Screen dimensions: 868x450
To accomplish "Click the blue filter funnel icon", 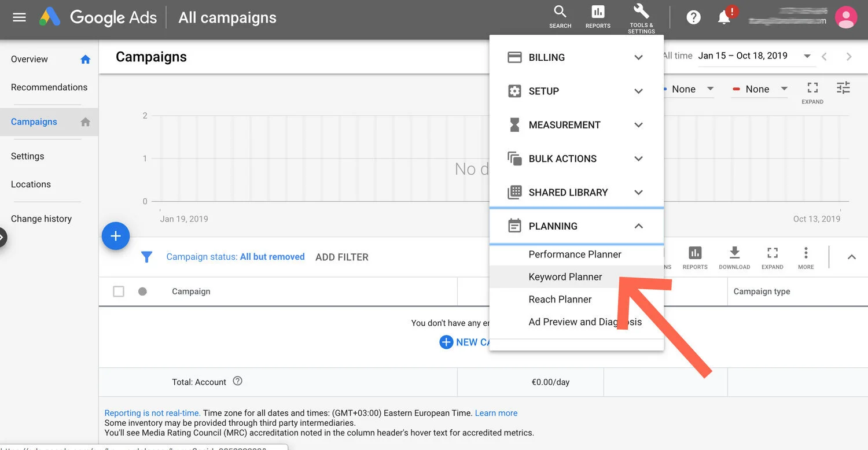I will click(x=147, y=257).
